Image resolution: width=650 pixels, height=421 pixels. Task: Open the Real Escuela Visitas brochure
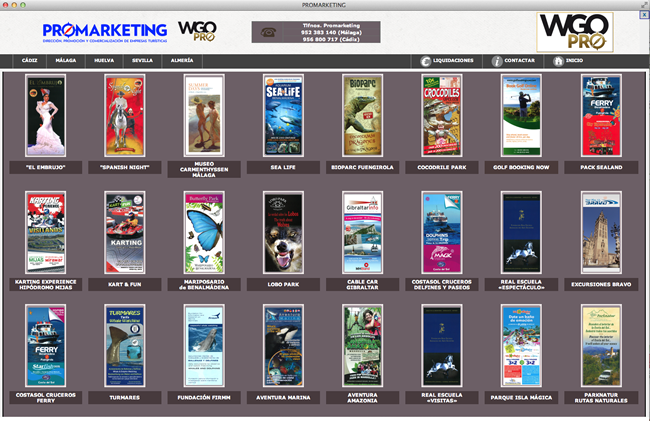pos(441,345)
